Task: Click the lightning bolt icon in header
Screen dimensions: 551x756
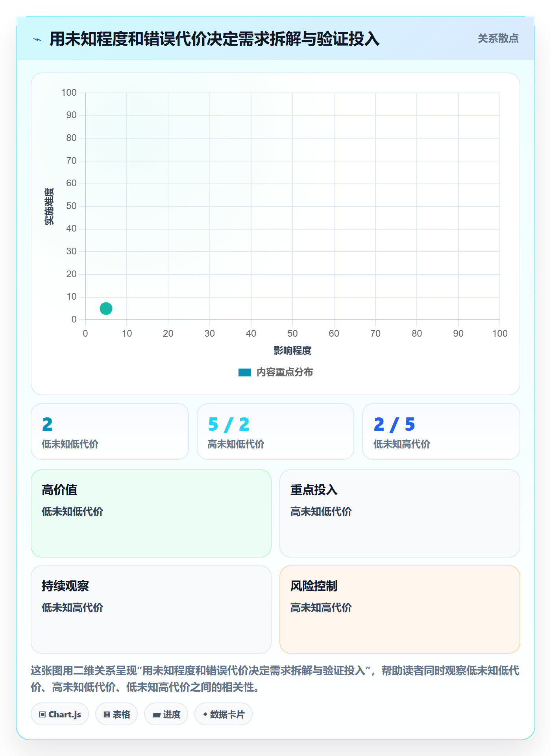Action: (x=37, y=39)
